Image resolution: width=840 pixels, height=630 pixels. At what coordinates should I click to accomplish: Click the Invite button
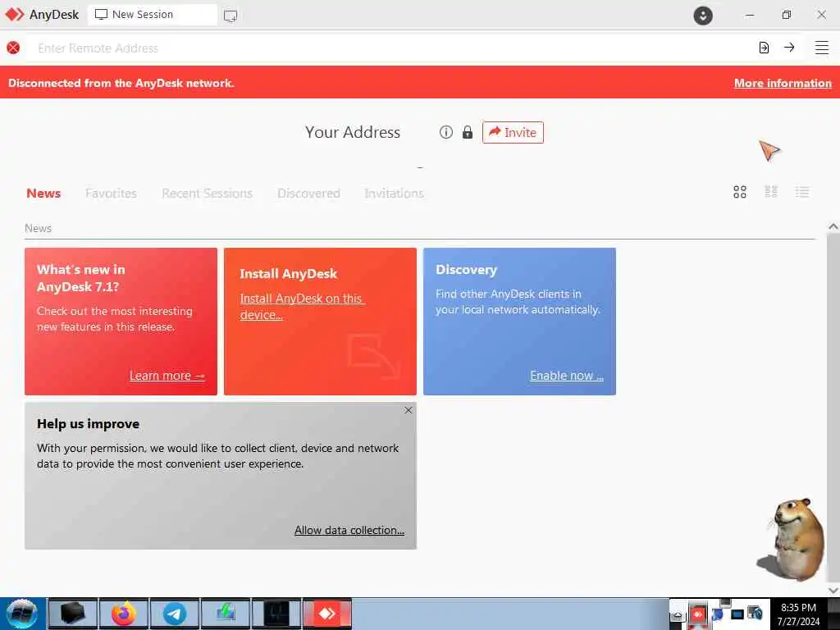click(x=513, y=132)
